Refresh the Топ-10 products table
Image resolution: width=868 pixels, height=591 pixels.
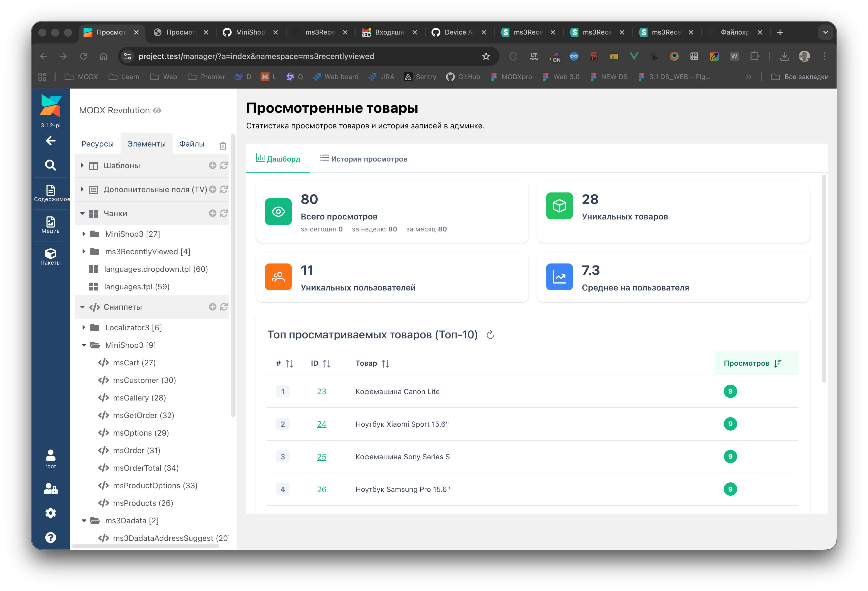(491, 335)
